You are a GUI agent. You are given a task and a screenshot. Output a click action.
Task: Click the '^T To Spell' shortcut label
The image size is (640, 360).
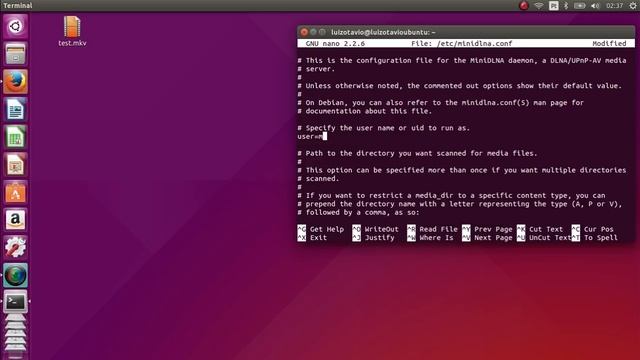pos(594,238)
